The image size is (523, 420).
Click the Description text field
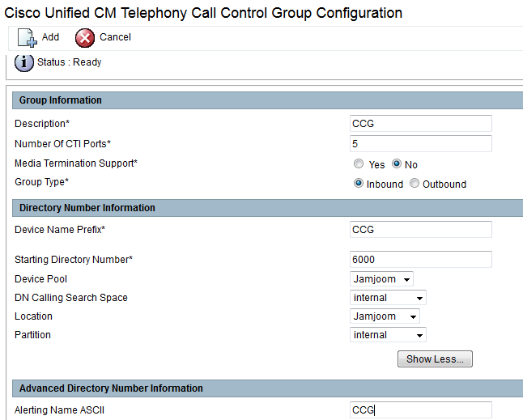420,124
